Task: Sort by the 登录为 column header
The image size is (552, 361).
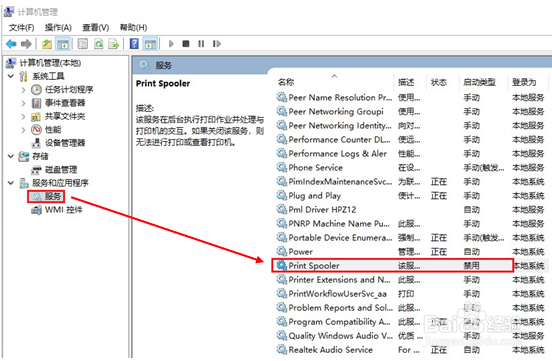Action: (524, 82)
